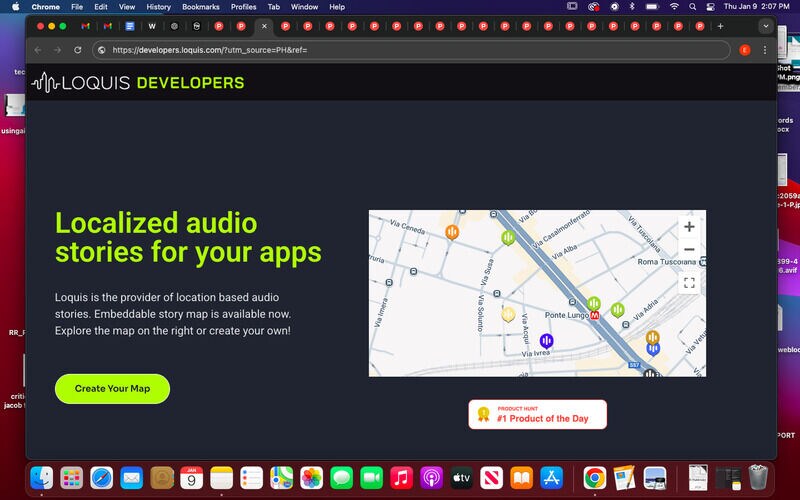Open Control Center
This screenshot has width=800, height=500.
(710, 7)
